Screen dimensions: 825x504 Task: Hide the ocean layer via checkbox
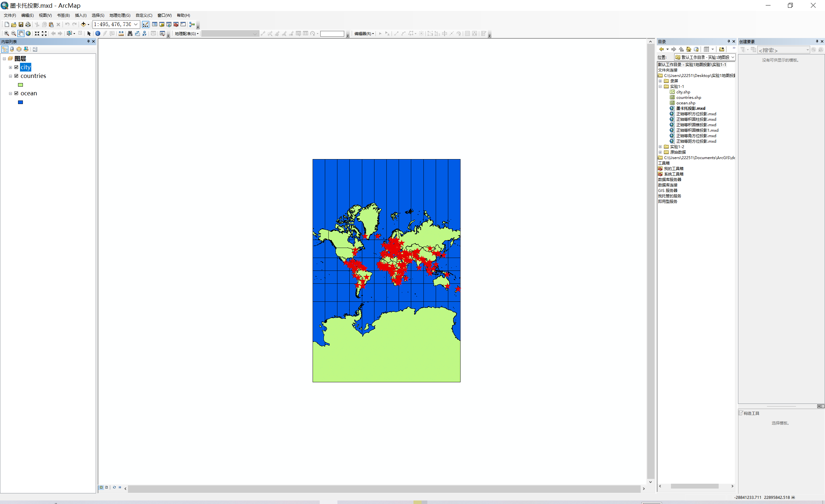[16, 93]
